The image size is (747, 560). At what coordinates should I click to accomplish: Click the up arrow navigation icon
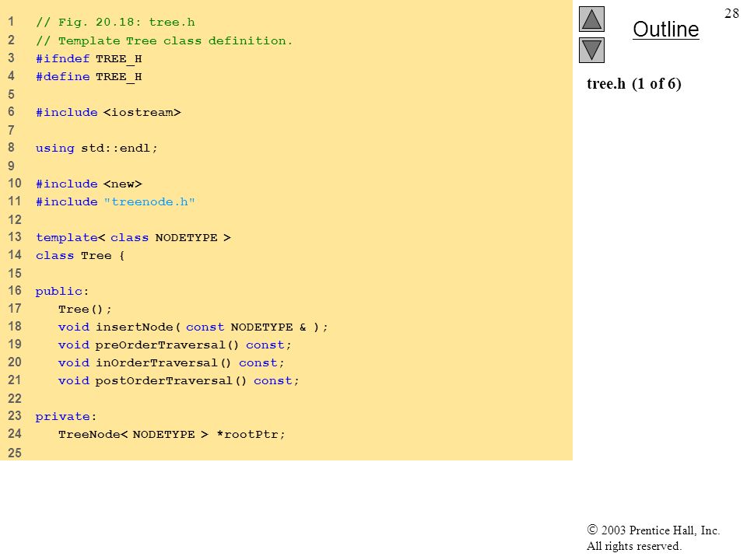click(x=591, y=19)
